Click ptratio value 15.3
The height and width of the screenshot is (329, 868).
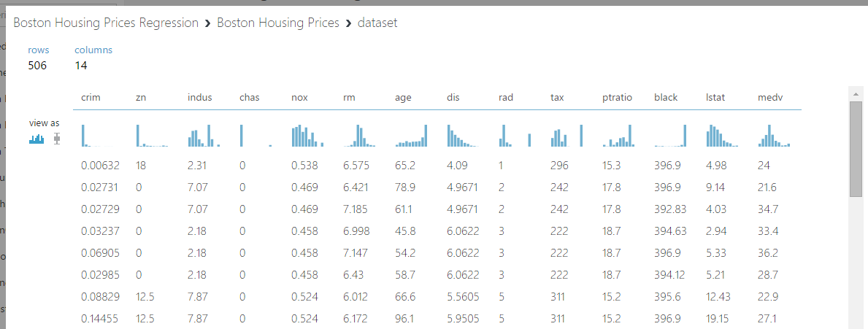tap(611, 166)
